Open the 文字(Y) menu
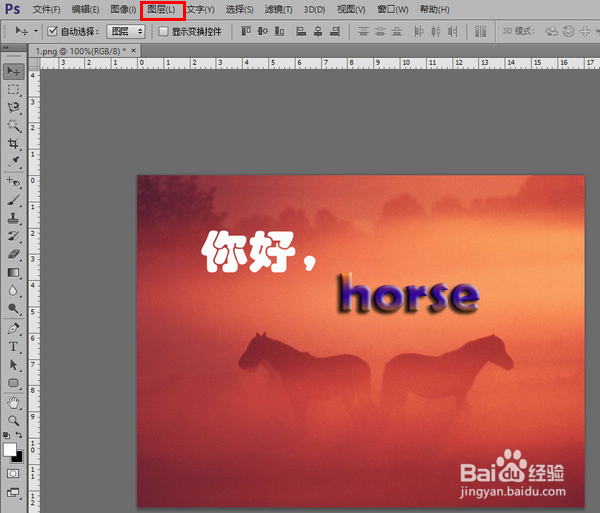600x513 pixels. 201,10
